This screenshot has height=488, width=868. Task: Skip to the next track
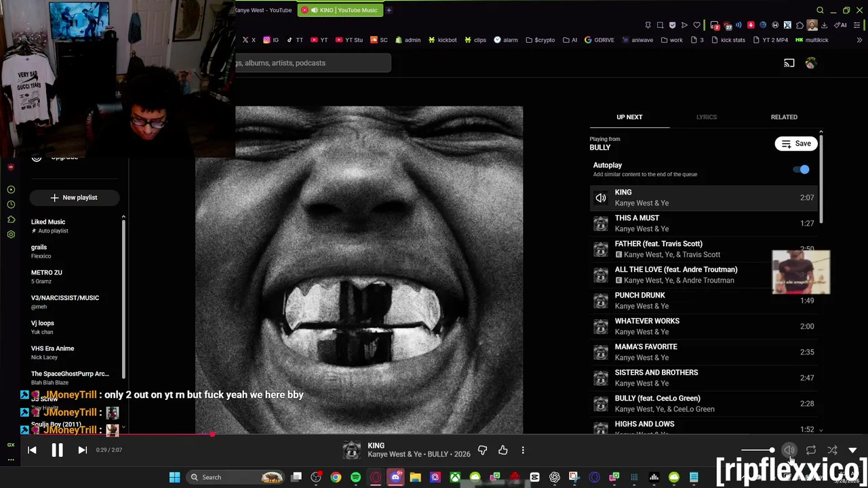[82, 450]
